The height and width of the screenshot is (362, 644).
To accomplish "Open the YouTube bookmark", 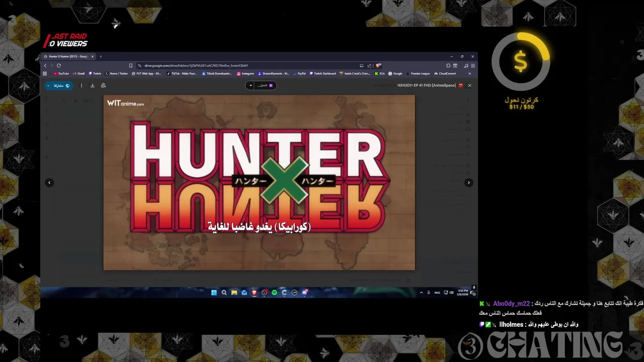I will coord(61,73).
